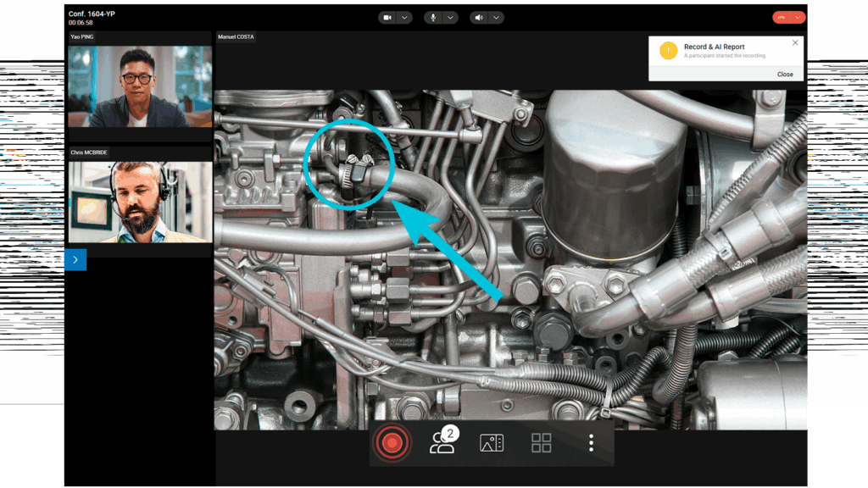868x488 pixels.
Task: Click the red hang-up button to leave
Action: [x=780, y=17]
